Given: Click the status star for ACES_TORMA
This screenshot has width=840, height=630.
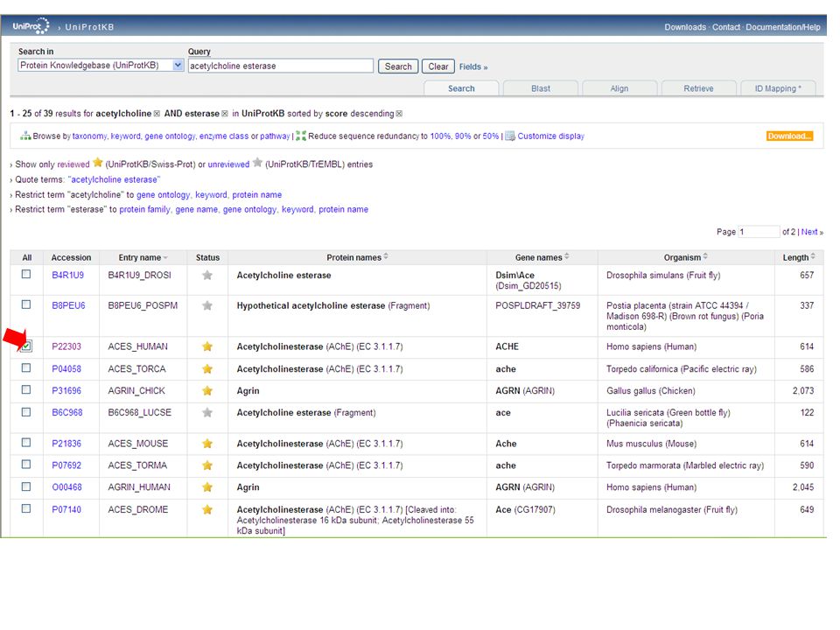Looking at the screenshot, I should click(207, 465).
